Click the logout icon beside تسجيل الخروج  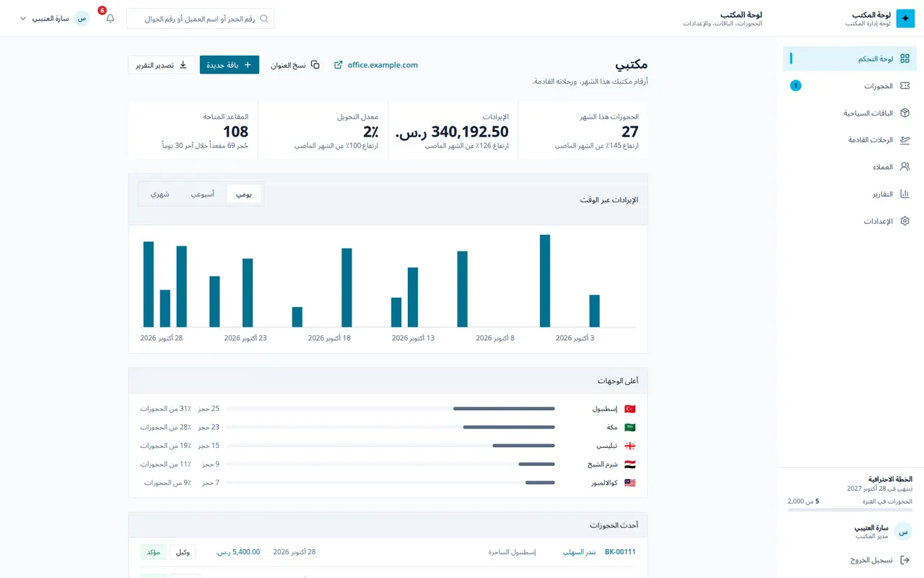tap(905, 560)
